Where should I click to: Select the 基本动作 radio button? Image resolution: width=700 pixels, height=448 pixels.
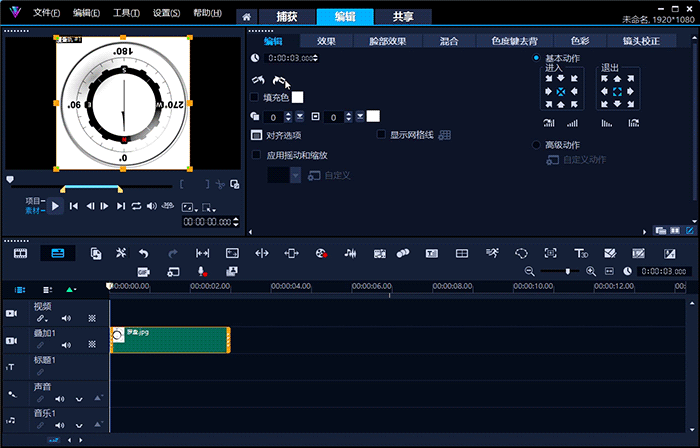[536, 58]
